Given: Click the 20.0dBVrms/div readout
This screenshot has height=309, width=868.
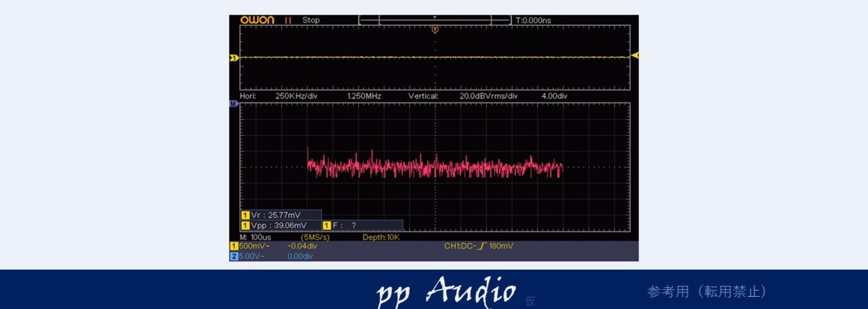Looking at the screenshot, I should coord(489,96).
